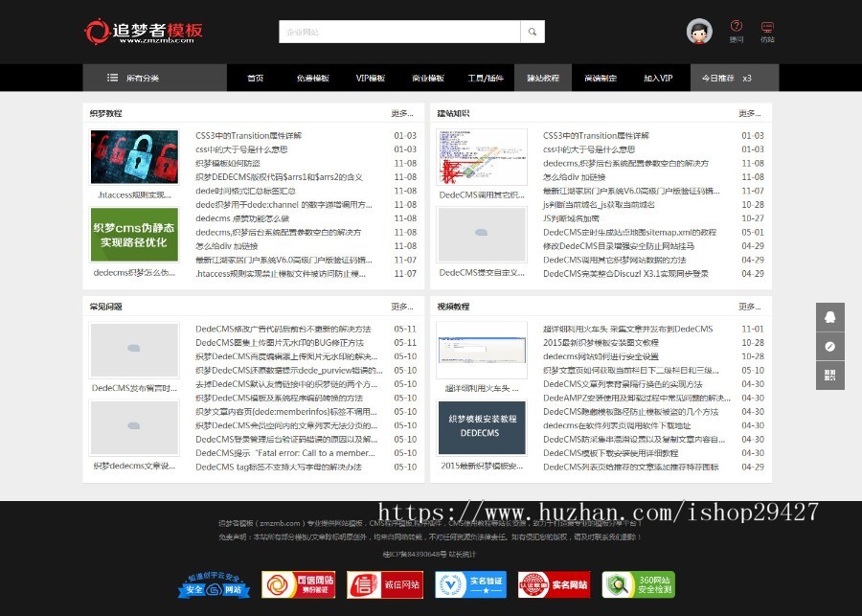862x616 pixels.
Task: Open the 所有分类 category menu
Action: pyautogui.click(x=154, y=78)
